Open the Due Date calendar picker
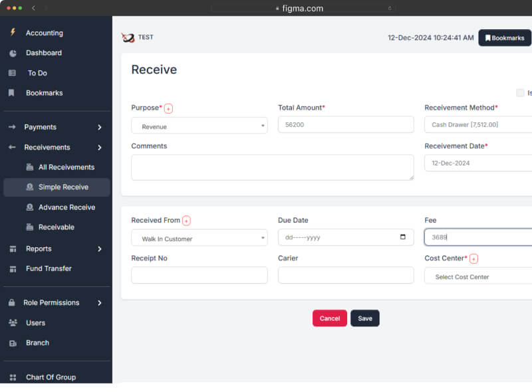 click(x=403, y=237)
